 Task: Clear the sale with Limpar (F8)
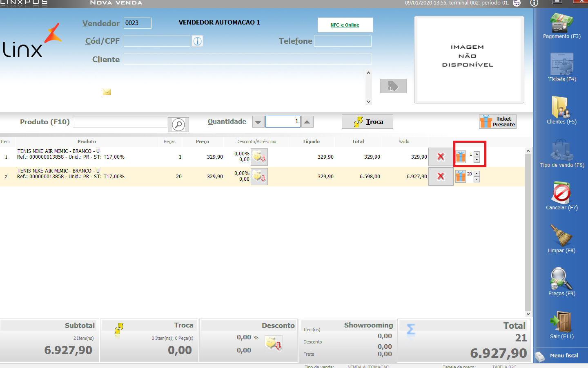click(561, 239)
